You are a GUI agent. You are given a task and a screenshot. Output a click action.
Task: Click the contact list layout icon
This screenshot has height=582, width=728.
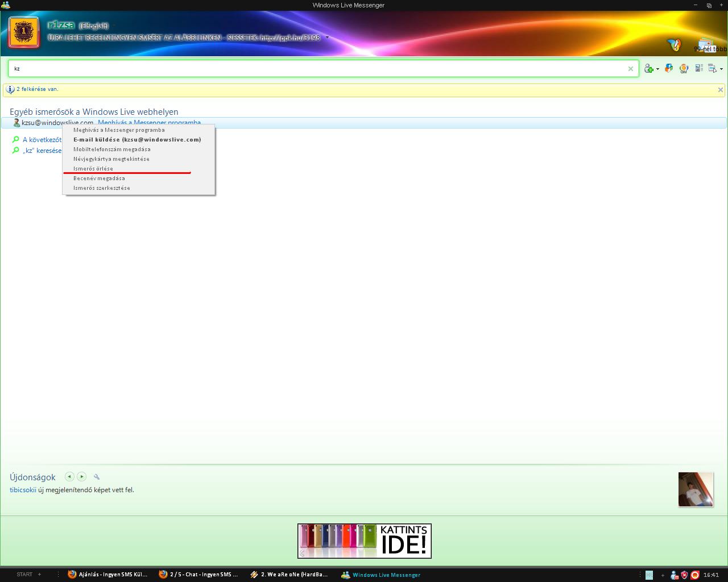(x=699, y=69)
